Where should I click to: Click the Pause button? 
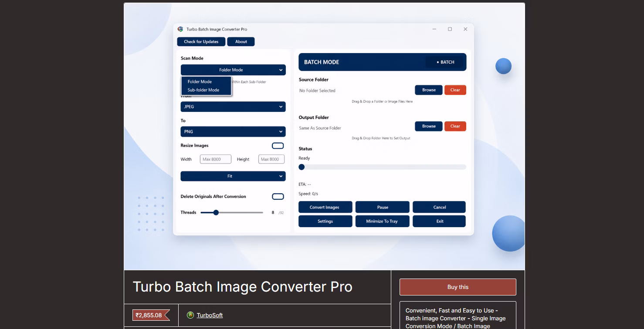click(383, 207)
